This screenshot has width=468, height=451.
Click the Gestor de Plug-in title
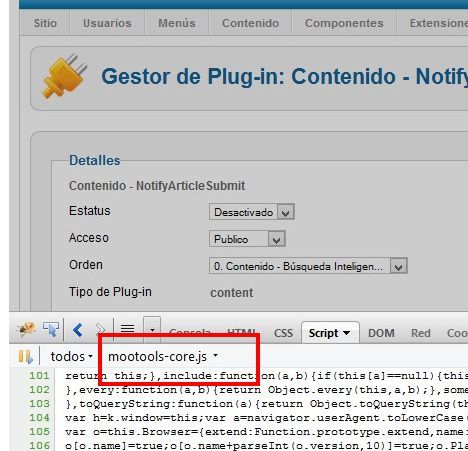(284, 77)
